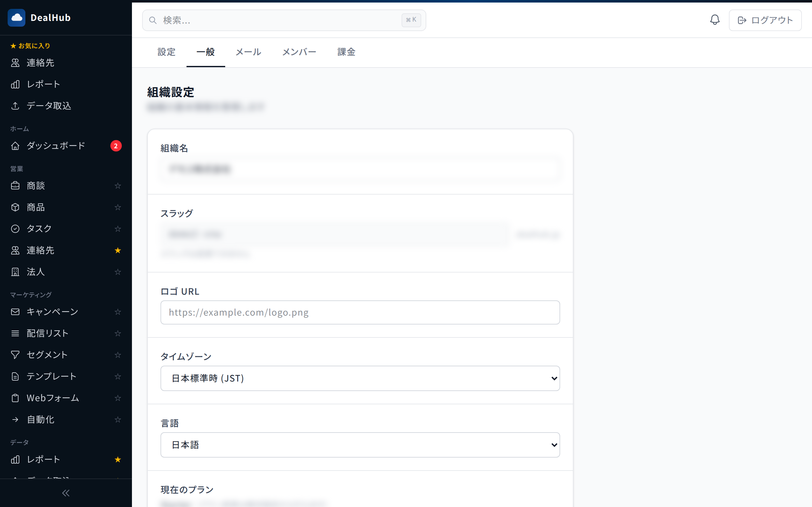Click the セグメント funnel icon
812x507 pixels.
[x=15, y=355]
